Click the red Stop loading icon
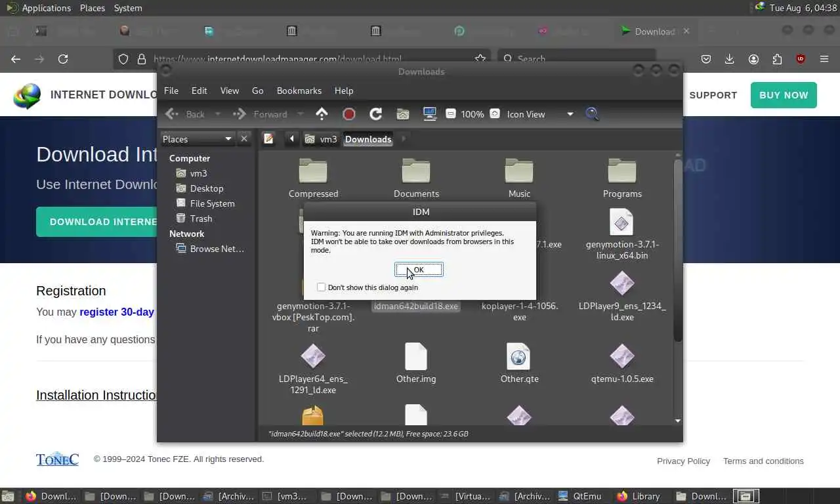Viewport: 840px width, 504px height. coord(349,114)
